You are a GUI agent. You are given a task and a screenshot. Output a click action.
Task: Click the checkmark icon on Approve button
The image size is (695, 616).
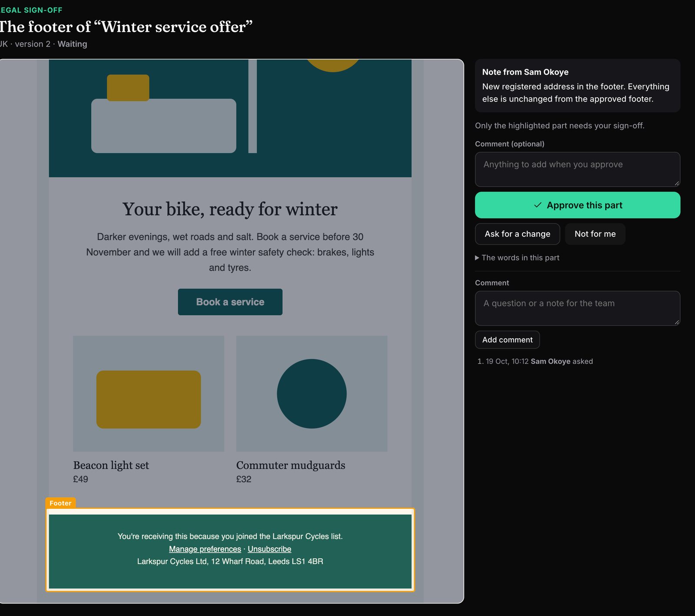(538, 205)
